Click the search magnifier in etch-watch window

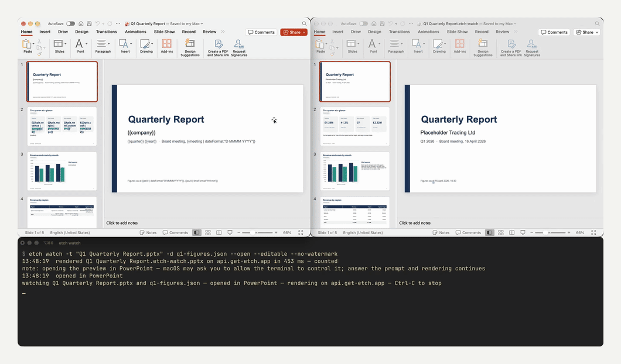(x=597, y=24)
